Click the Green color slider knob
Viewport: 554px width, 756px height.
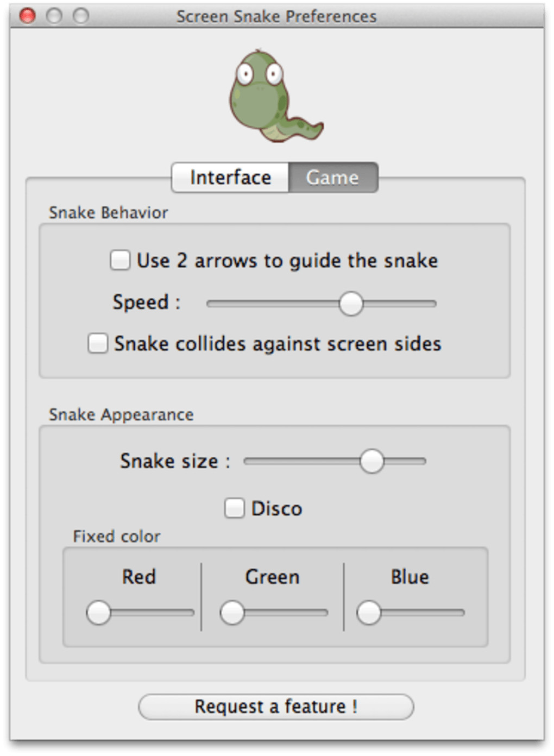(x=232, y=613)
